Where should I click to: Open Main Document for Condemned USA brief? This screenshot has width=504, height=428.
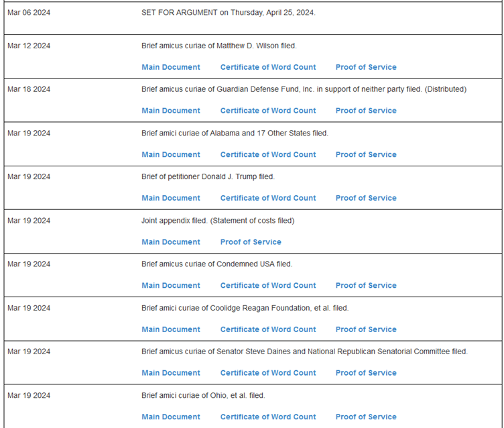point(171,285)
